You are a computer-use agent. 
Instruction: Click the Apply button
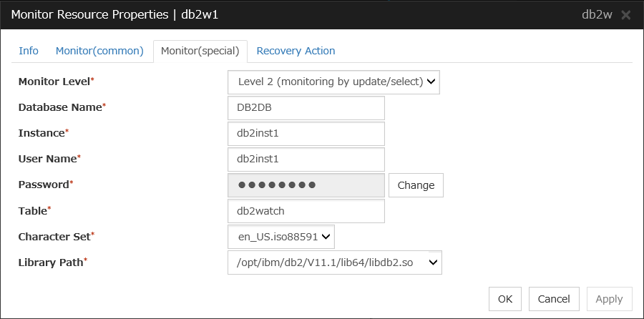click(x=610, y=299)
